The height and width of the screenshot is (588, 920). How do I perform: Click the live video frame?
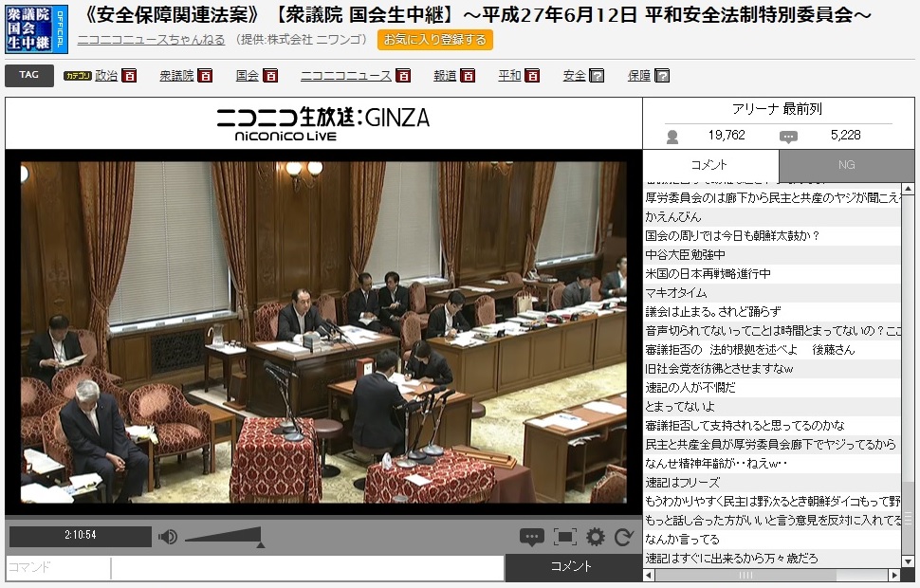tap(323, 332)
